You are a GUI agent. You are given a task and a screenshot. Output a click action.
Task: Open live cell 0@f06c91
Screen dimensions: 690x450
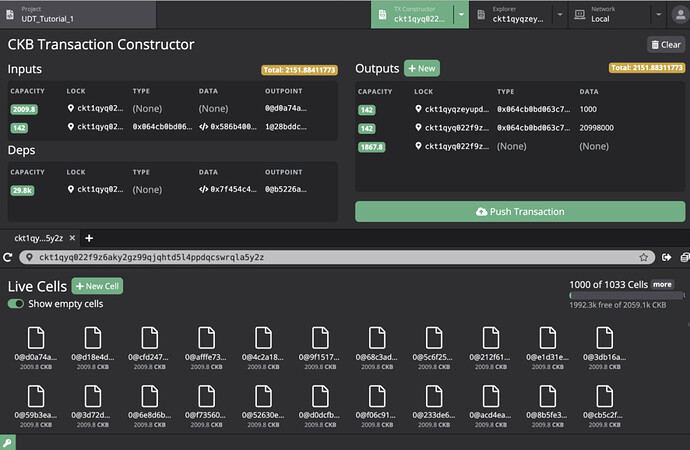[377, 406]
